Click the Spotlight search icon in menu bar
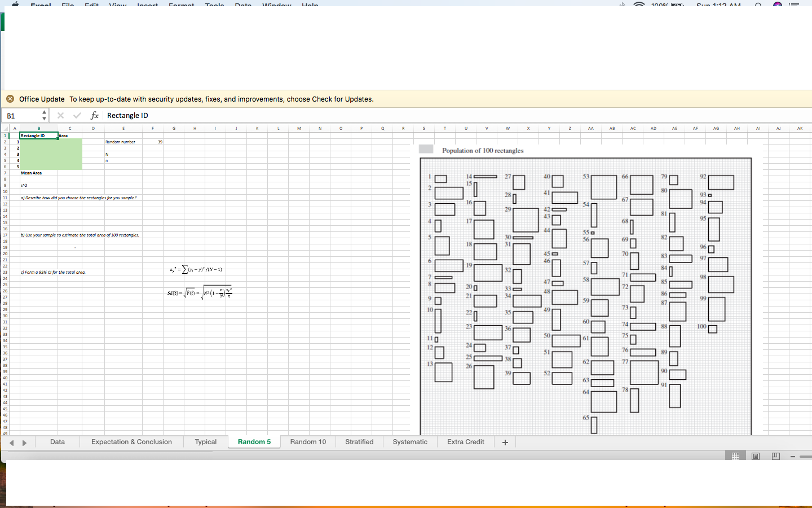812x508 pixels. [x=758, y=5]
